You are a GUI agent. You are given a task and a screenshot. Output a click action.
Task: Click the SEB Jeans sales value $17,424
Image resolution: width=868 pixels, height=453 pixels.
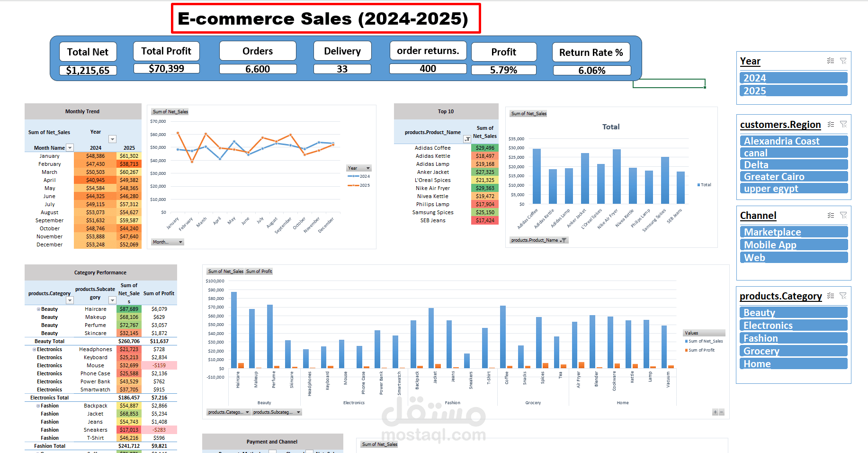[x=485, y=220]
